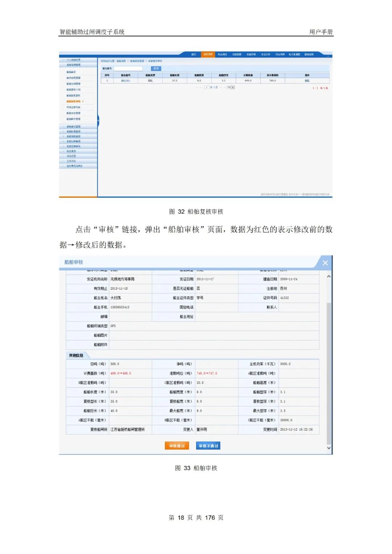Click the 注册地 value 苏州

click(283, 288)
